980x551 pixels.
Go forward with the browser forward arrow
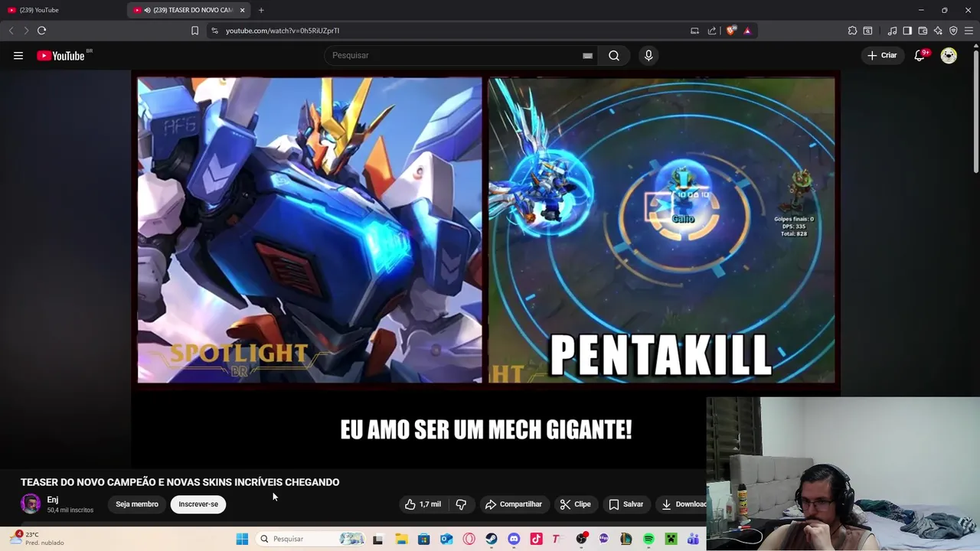tap(26, 31)
